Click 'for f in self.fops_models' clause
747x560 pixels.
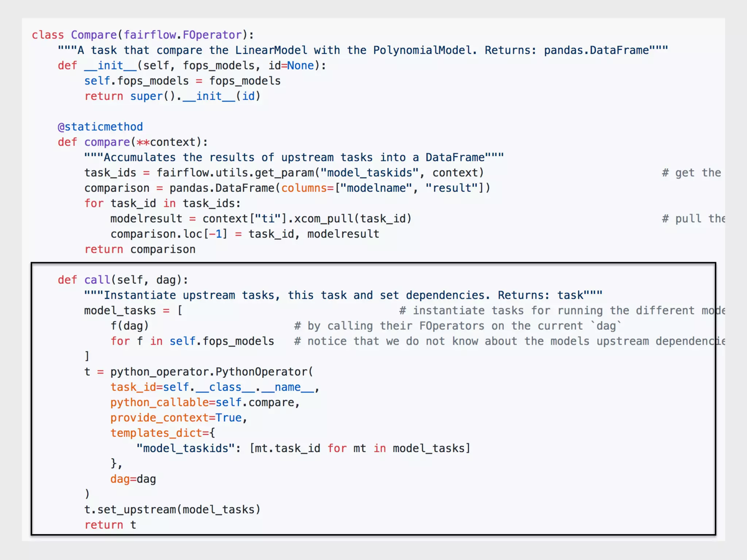tap(192, 341)
